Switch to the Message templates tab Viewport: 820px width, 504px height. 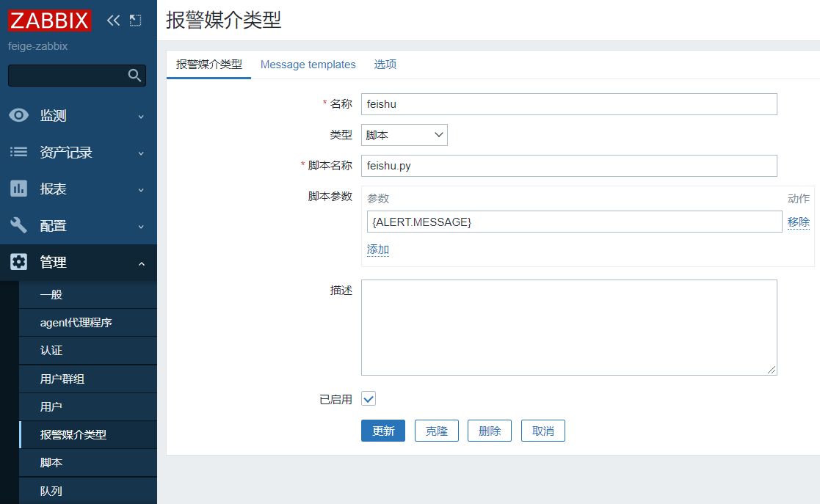pos(308,65)
